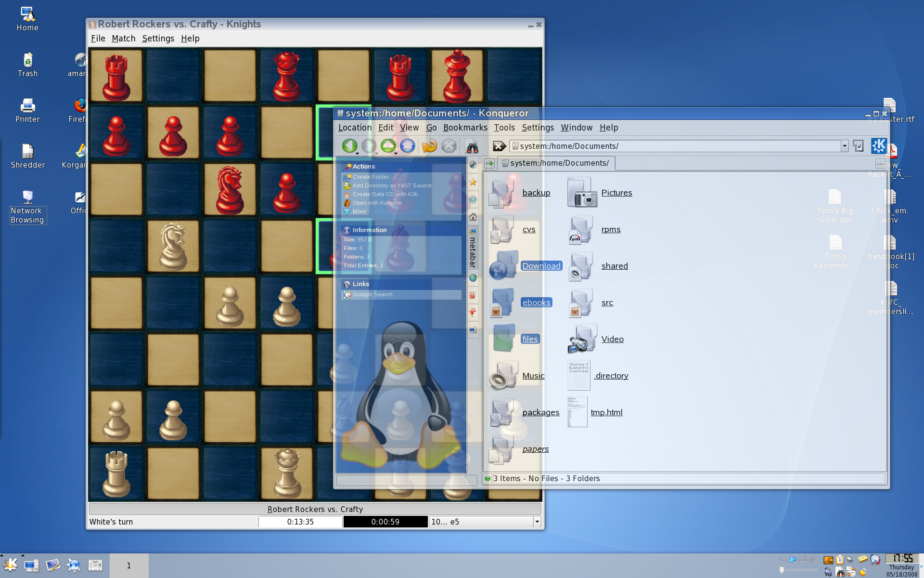Screen dimensions: 924x578
Task: Open the Back button history dropdown arrow
Action: coord(358,153)
